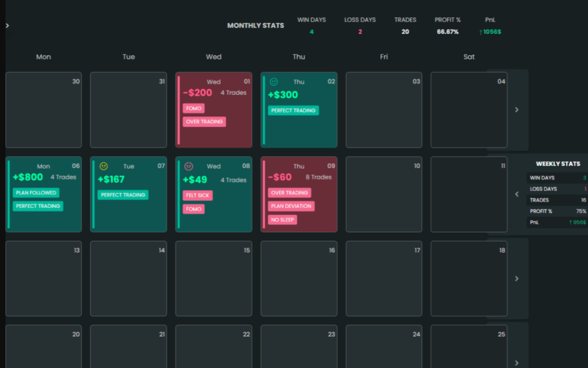Image resolution: width=588 pixels, height=368 pixels.
Task: Click the yellow mood emoji on Tue 07
Action: coord(103,166)
